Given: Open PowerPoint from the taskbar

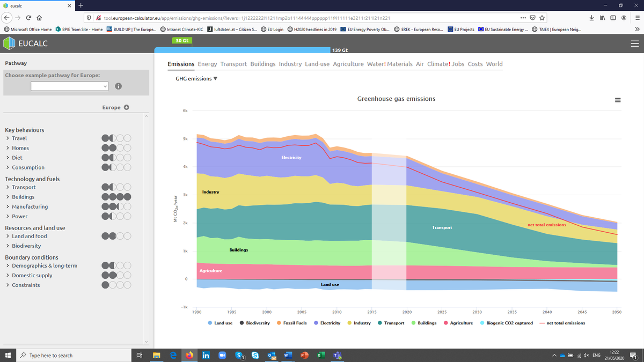Looking at the screenshot, I should [x=304, y=356].
